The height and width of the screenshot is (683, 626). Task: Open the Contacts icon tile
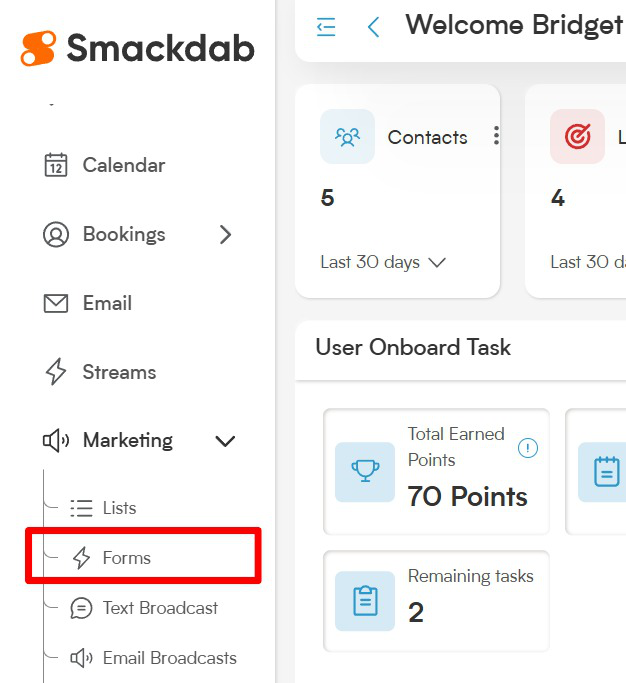(347, 137)
